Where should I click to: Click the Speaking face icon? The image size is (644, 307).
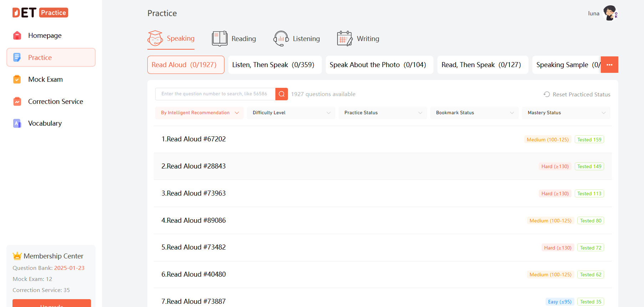155,38
